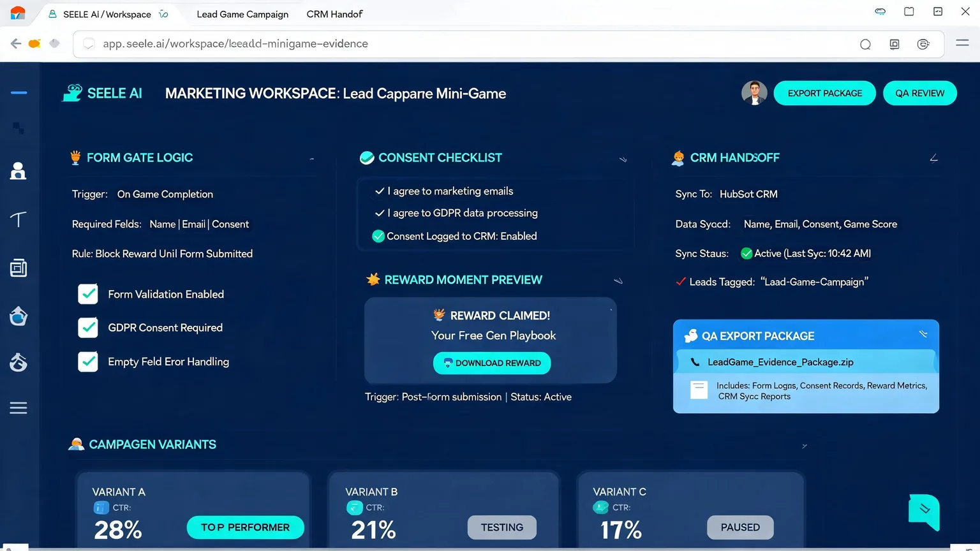Viewport: 980px width, 551px height.
Task: Open the sidebar user profile icon
Action: point(19,171)
